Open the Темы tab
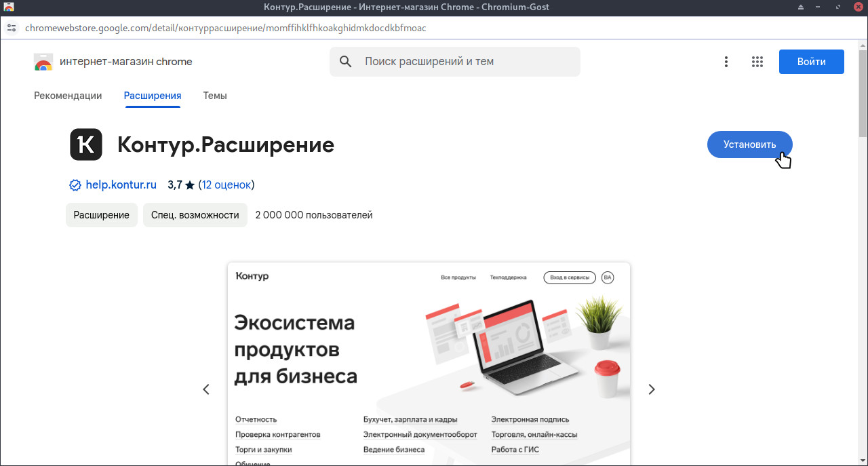This screenshot has width=868, height=466. [215, 96]
